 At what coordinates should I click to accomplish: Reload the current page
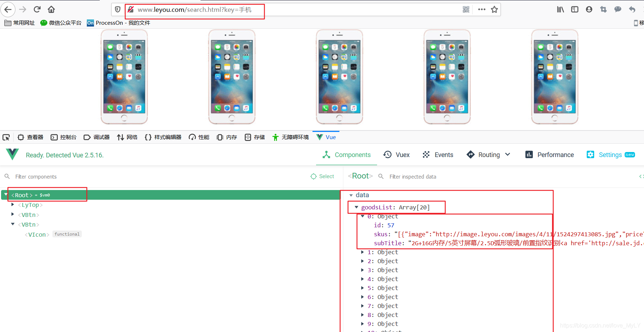point(37,9)
